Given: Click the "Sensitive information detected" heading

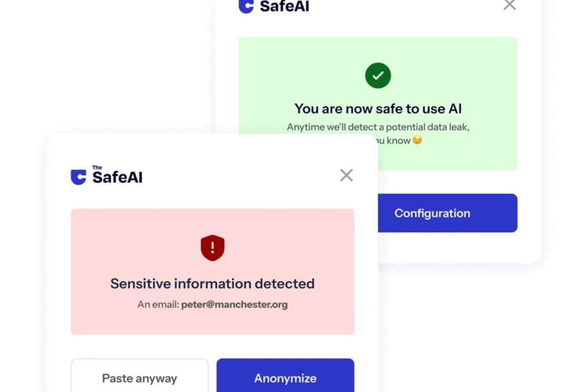Looking at the screenshot, I should (x=212, y=283).
